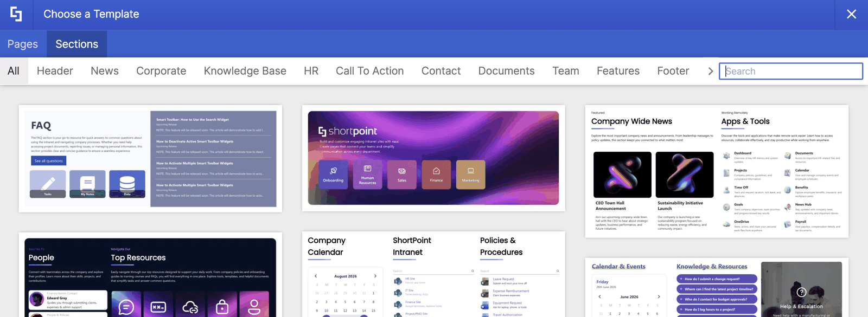Show more category tabs with the right chevron
Screen dimensions: 868x317
click(710, 71)
